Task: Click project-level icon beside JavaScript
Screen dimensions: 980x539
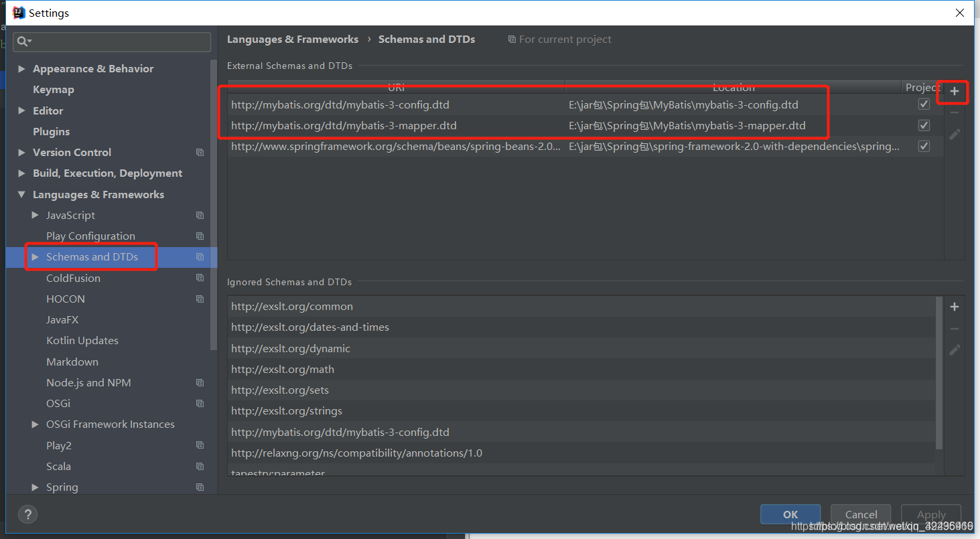Action: tap(200, 216)
